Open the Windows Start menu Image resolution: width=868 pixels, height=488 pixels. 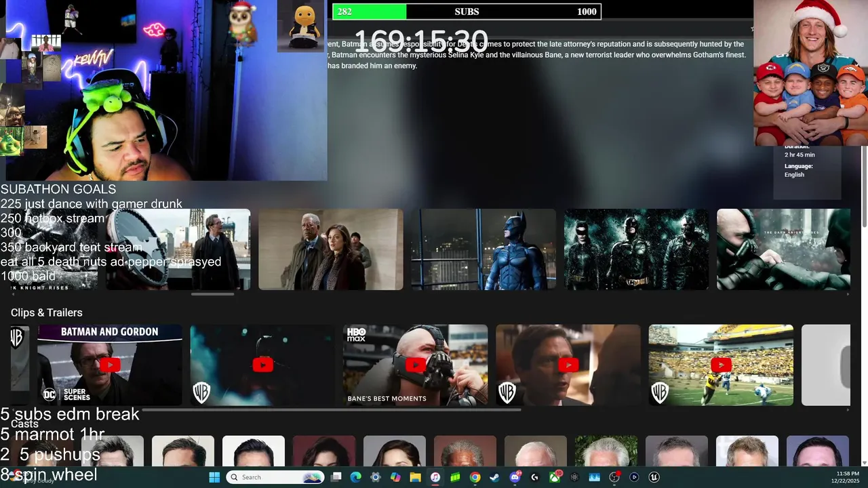tap(214, 477)
